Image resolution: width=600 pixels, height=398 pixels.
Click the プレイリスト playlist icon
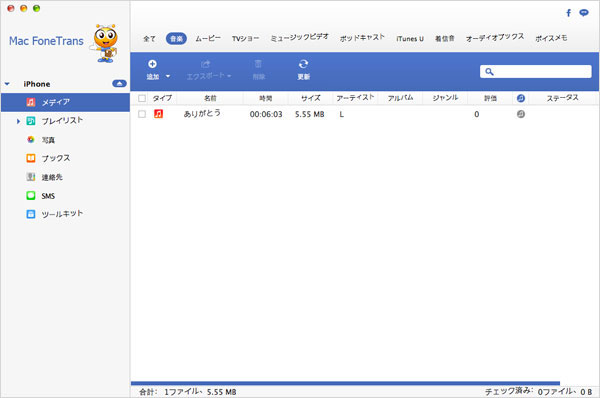coord(31,121)
